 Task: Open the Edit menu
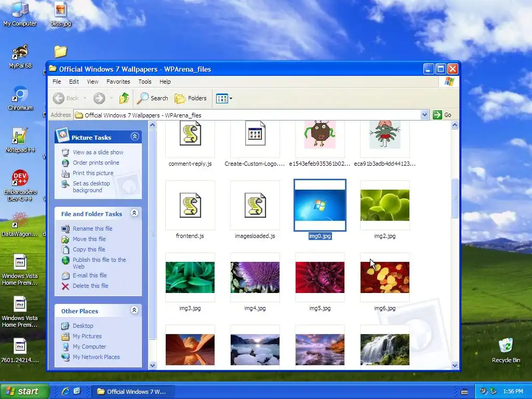pos(74,82)
